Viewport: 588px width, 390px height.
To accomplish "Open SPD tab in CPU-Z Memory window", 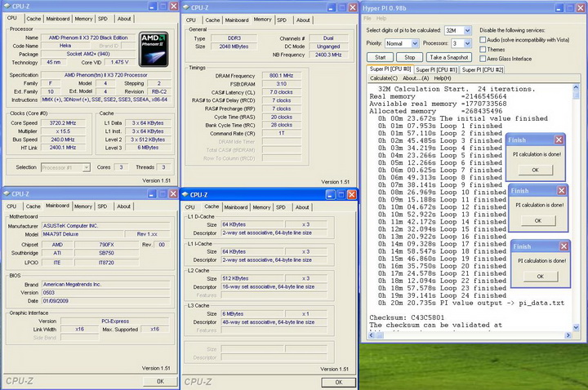I will [x=282, y=20].
